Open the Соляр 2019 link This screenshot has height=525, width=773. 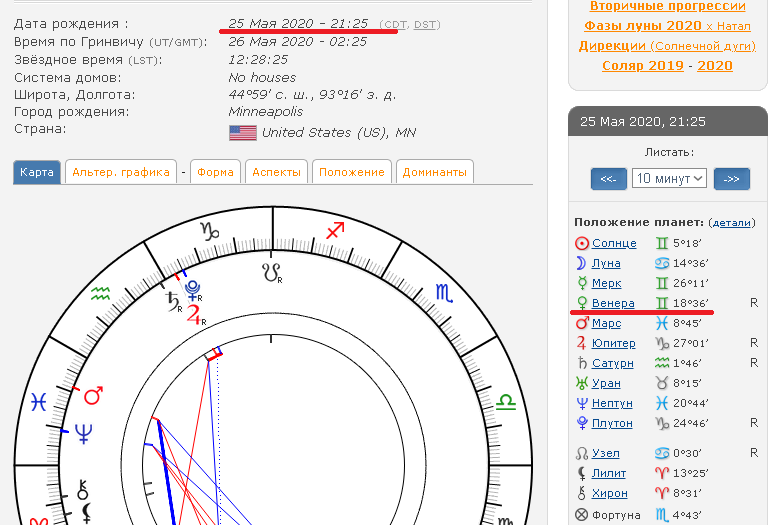[x=643, y=66]
